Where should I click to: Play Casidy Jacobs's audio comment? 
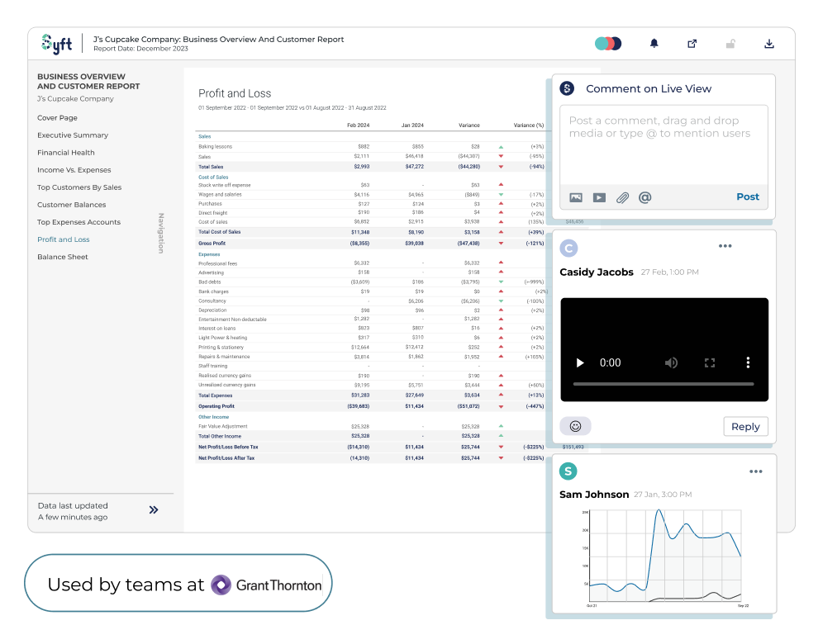click(x=579, y=362)
